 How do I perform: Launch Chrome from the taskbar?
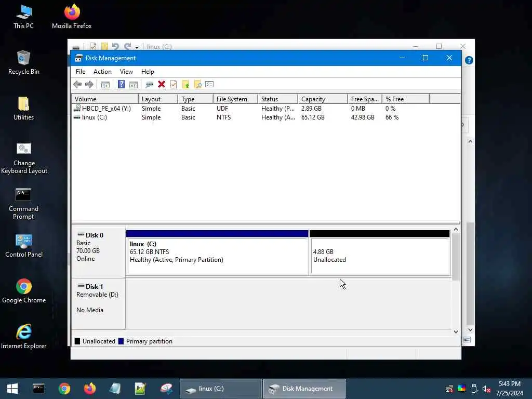(x=64, y=389)
